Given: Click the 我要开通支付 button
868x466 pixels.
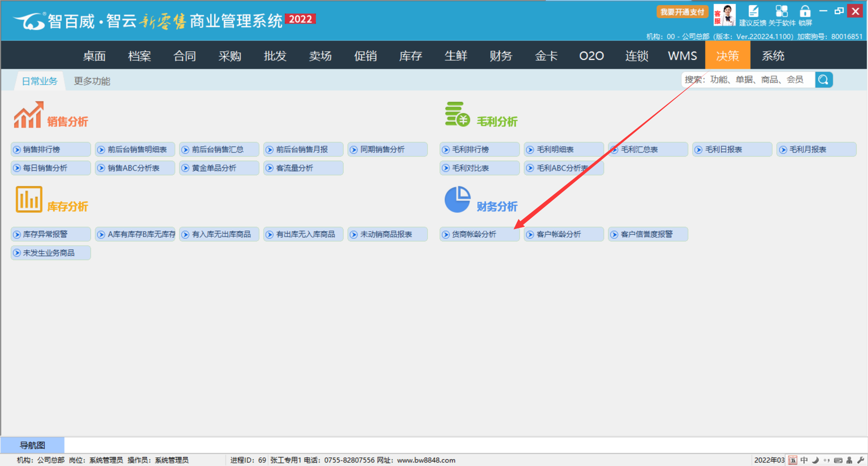Looking at the screenshot, I should tap(682, 12).
